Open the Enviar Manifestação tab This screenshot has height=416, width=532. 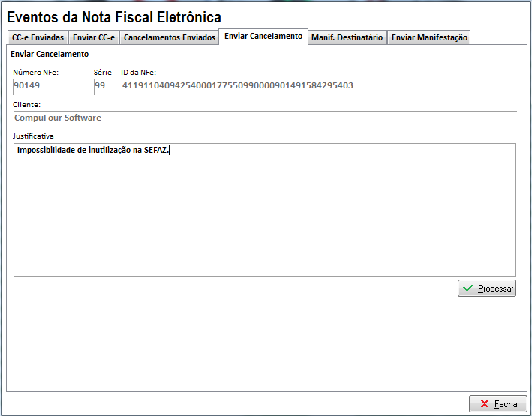(x=429, y=37)
